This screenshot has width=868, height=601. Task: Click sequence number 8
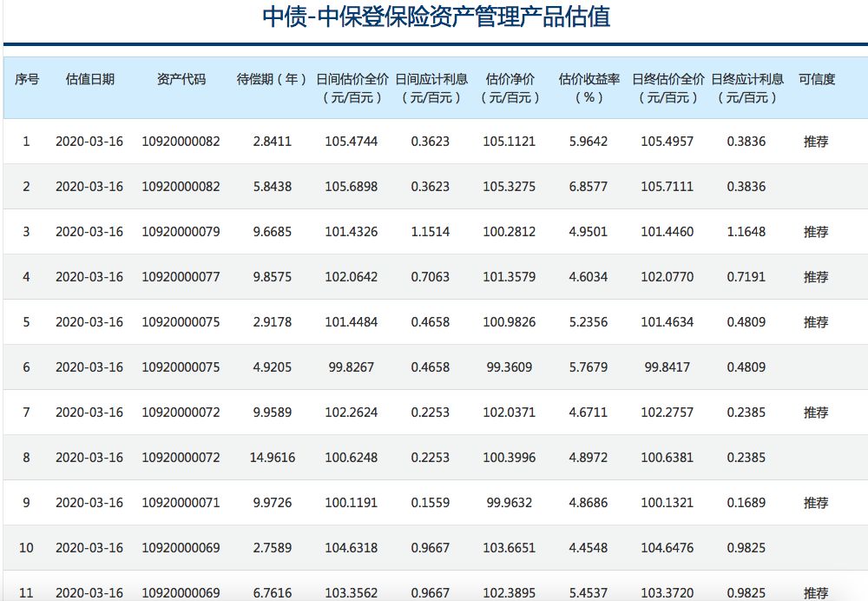[x=26, y=458]
